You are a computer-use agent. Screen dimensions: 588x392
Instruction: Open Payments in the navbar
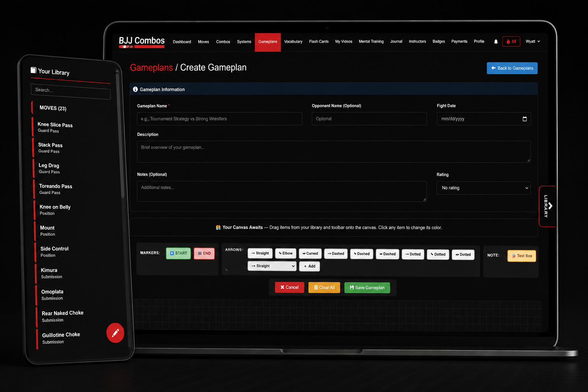(x=459, y=42)
